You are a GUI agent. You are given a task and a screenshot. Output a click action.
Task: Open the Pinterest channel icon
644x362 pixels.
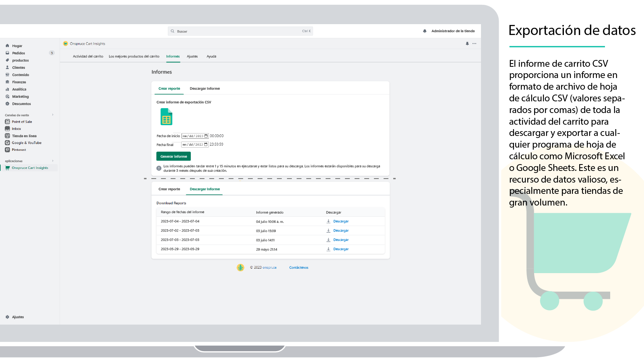click(7, 150)
